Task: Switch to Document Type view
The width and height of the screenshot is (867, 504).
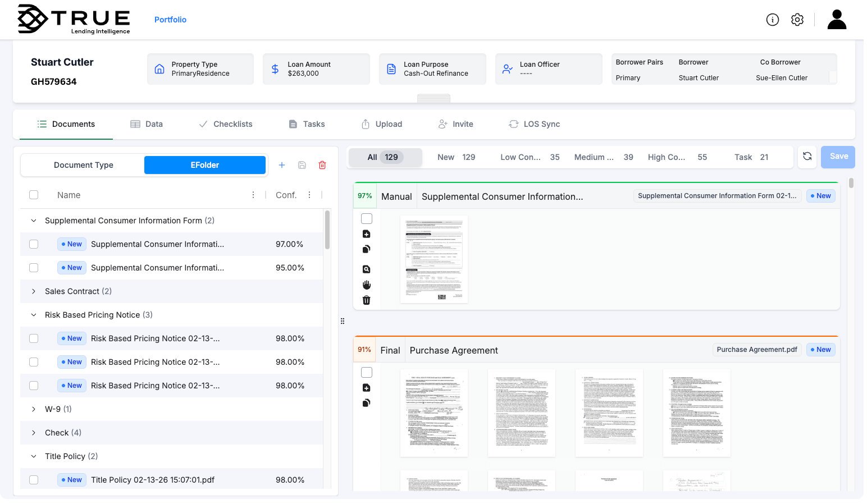Action: pyautogui.click(x=83, y=164)
